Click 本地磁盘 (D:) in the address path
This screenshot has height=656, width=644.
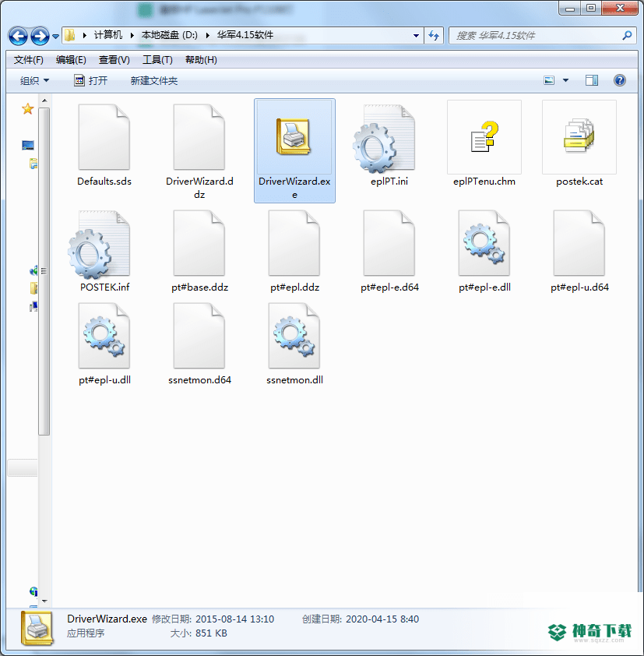(169, 35)
